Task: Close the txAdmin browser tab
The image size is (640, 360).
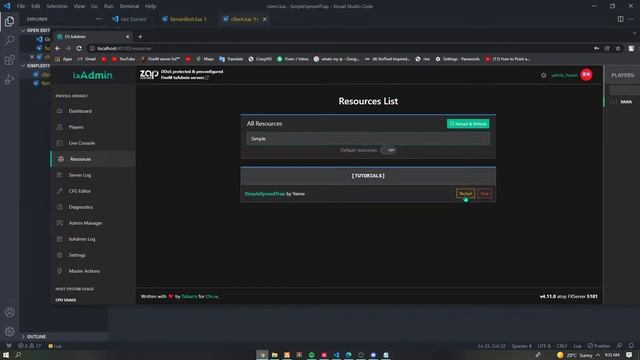Action: click(127, 37)
